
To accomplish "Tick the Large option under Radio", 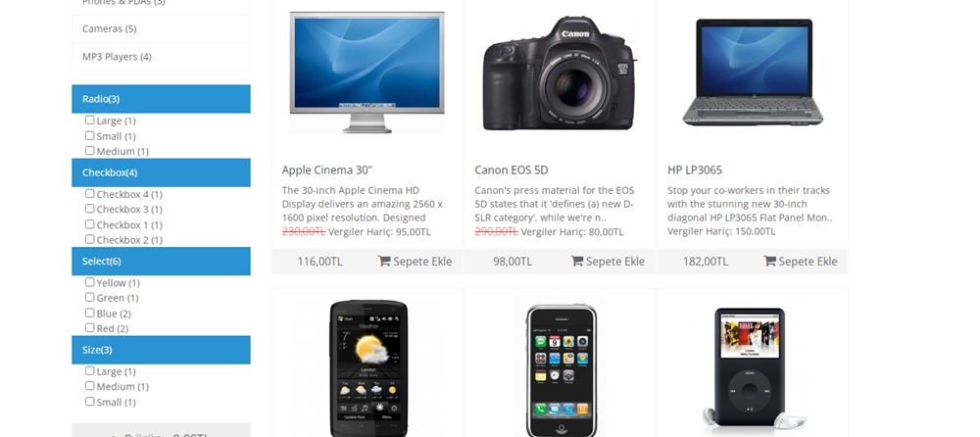I will pyautogui.click(x=89, y=120).
